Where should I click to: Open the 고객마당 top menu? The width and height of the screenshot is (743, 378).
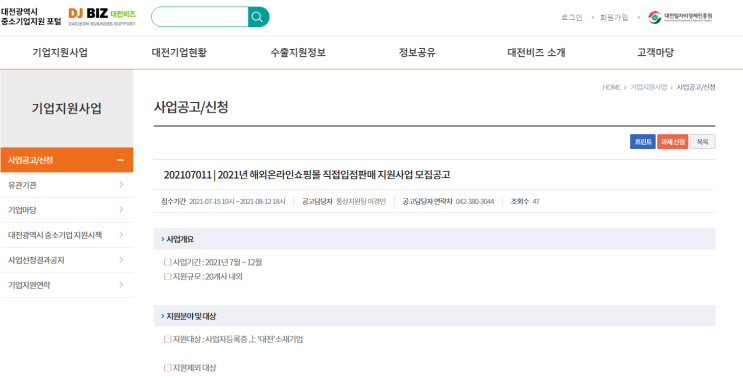(655, 53)
